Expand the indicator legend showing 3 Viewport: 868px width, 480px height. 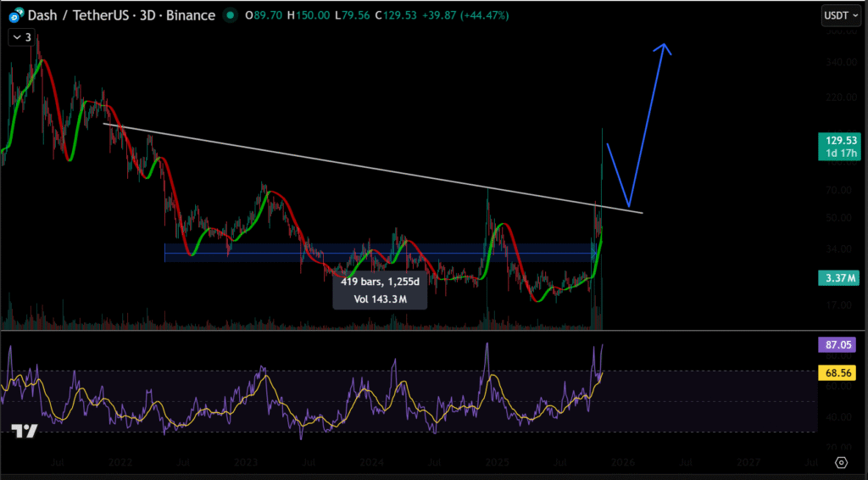pos(21,37)
